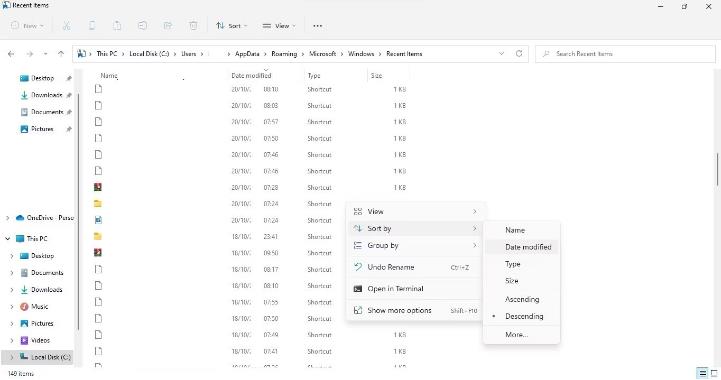The width and height of the screenshot is (721, 380).
Task: Click Microsoft in the address path
Action: [322, 54]
